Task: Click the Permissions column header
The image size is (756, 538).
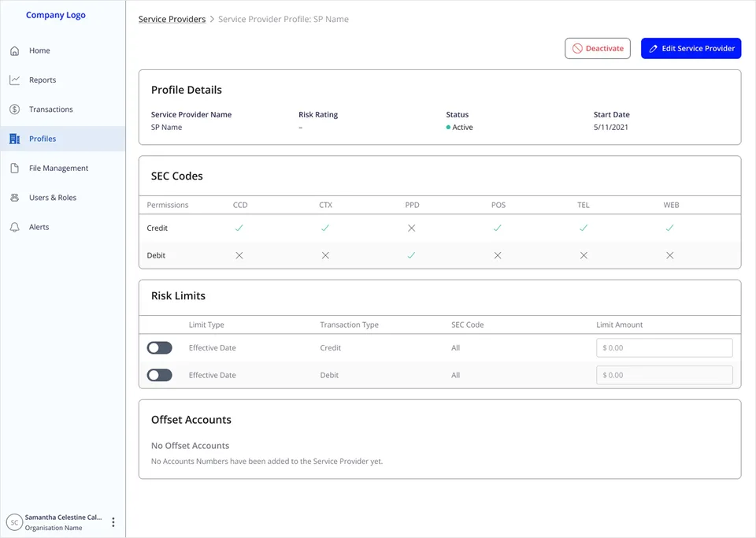Action: (167, 205)
